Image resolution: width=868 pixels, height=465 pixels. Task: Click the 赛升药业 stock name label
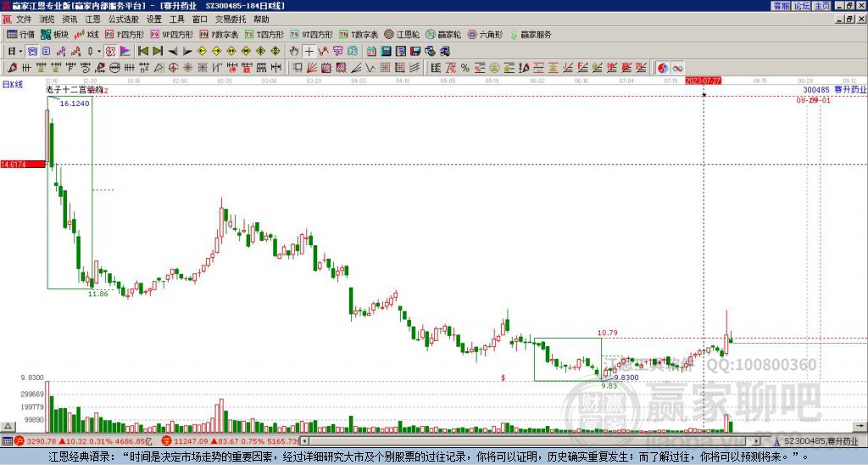tap(849, 89)
